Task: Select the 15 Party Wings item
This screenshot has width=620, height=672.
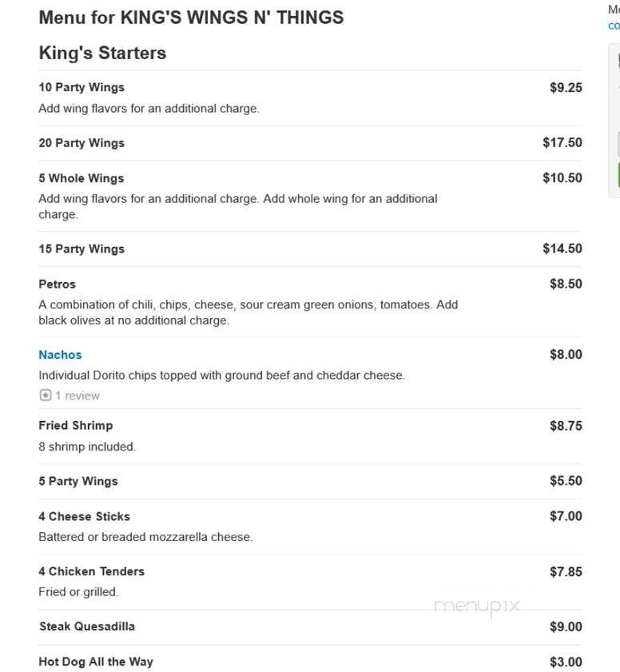Action: coord(81,249)
